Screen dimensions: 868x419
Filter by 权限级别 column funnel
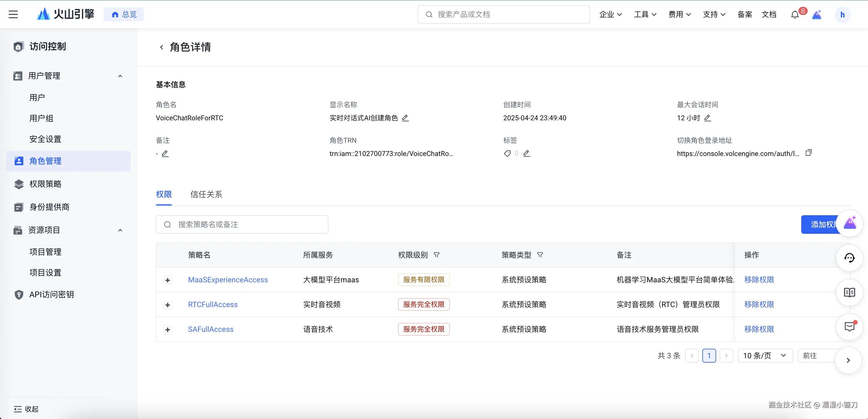[x=436, y=255]
